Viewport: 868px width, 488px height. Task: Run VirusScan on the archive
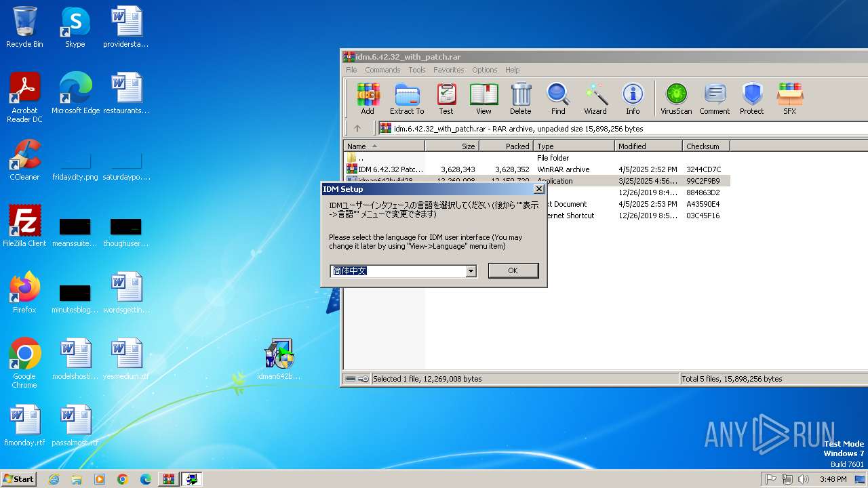coord(676,99)
